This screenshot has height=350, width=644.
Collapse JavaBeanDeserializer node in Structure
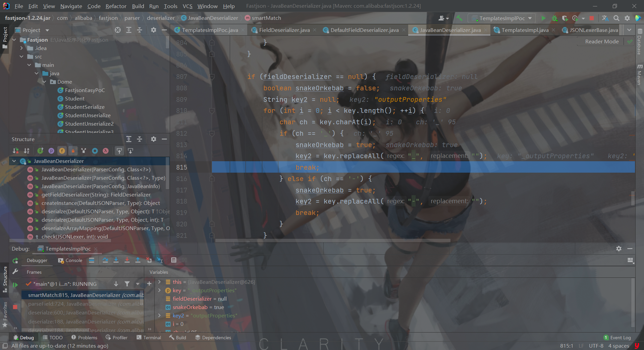coord(14,161)
